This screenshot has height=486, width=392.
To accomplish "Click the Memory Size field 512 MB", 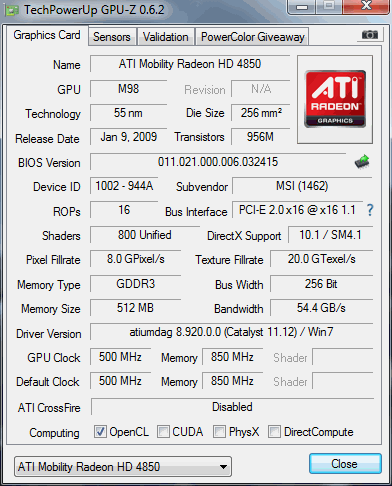I will (136, 308).
